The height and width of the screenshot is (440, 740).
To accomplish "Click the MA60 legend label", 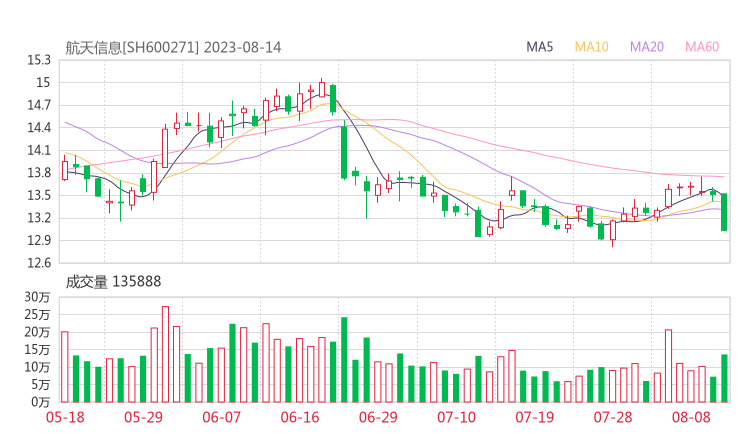I will [x=702, y=47].
